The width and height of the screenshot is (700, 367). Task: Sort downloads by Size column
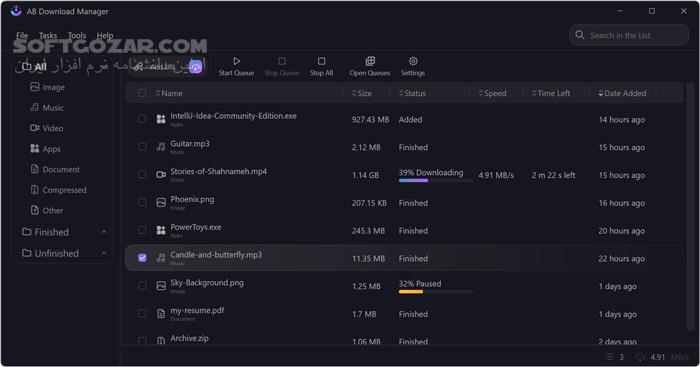(x=362, y=93)
